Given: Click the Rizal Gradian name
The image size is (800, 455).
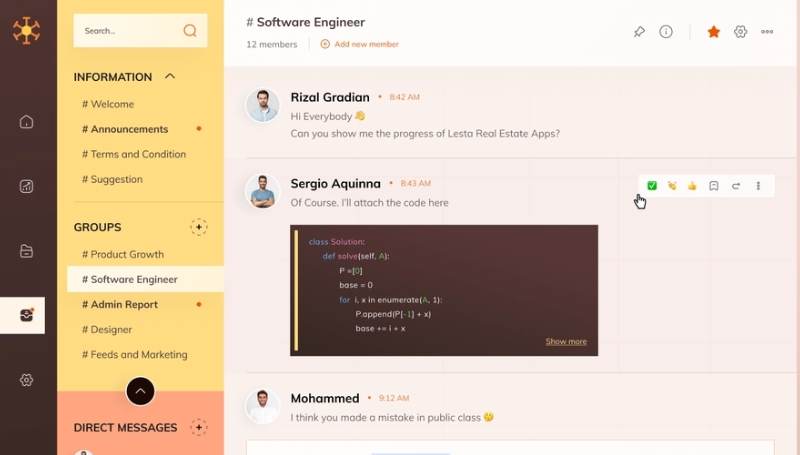Looking at the screenshot, I should [x=330, y=97].
